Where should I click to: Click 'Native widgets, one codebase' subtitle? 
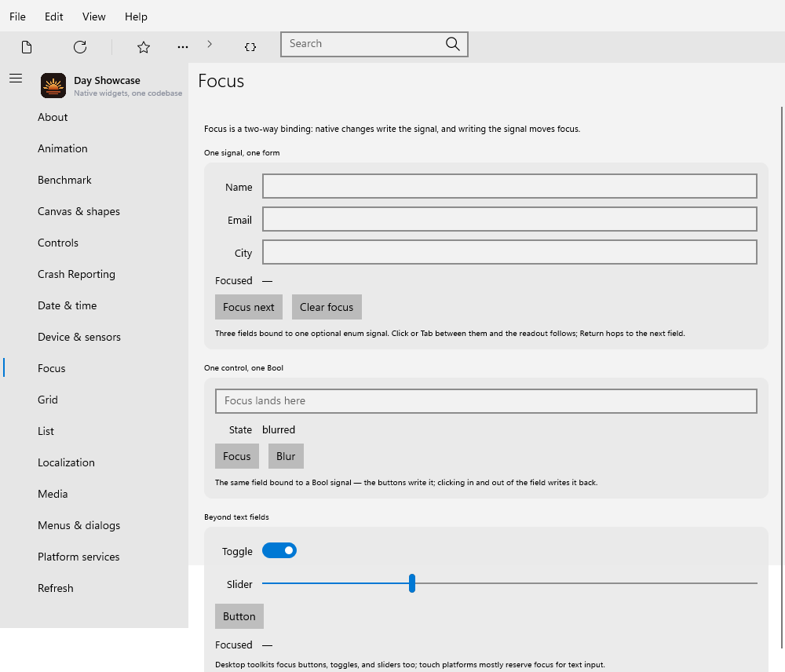(128, 93)
